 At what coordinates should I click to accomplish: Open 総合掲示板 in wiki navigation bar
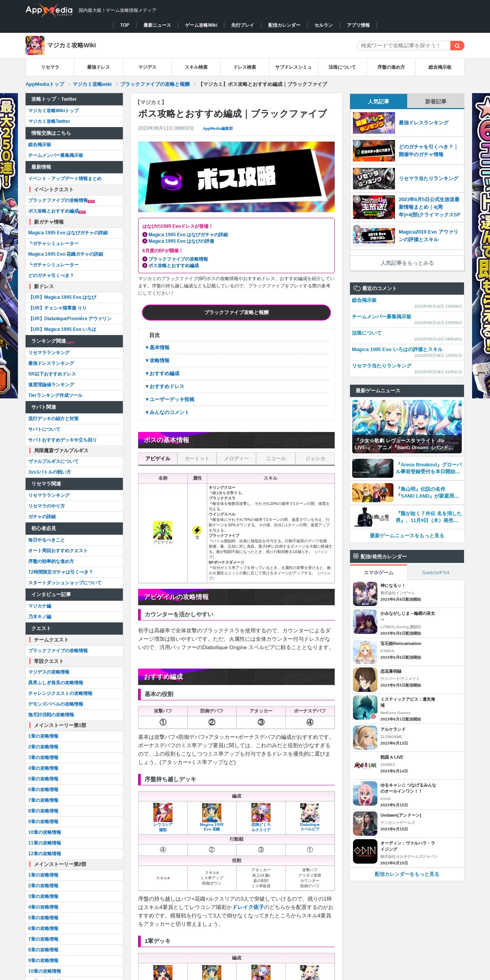pos(440,67)
